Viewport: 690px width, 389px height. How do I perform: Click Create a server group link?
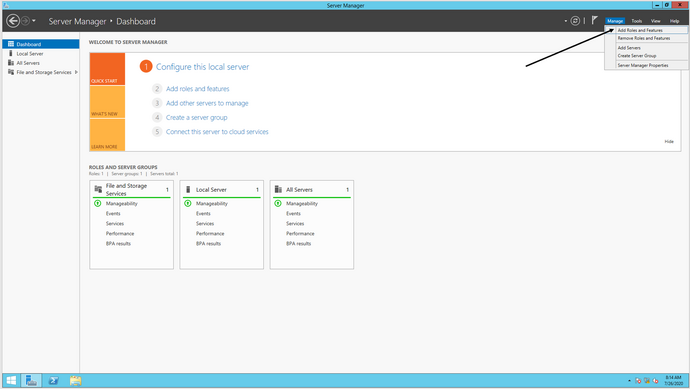tap(196, 117)
